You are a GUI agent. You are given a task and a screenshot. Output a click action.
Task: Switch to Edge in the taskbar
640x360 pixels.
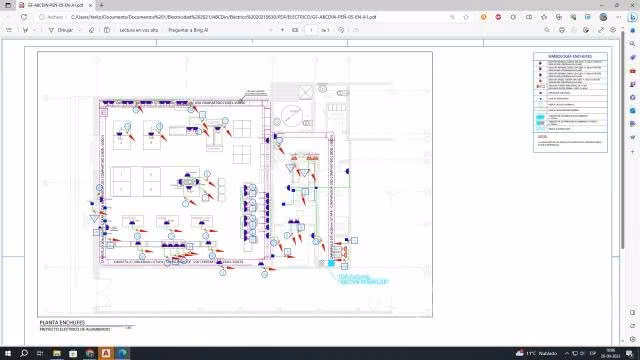point(122,353)
